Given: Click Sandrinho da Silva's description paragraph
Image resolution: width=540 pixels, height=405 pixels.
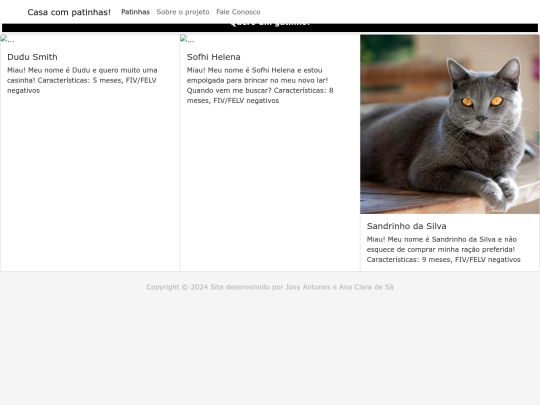Looking at the screenshot, I should point(443,249).
